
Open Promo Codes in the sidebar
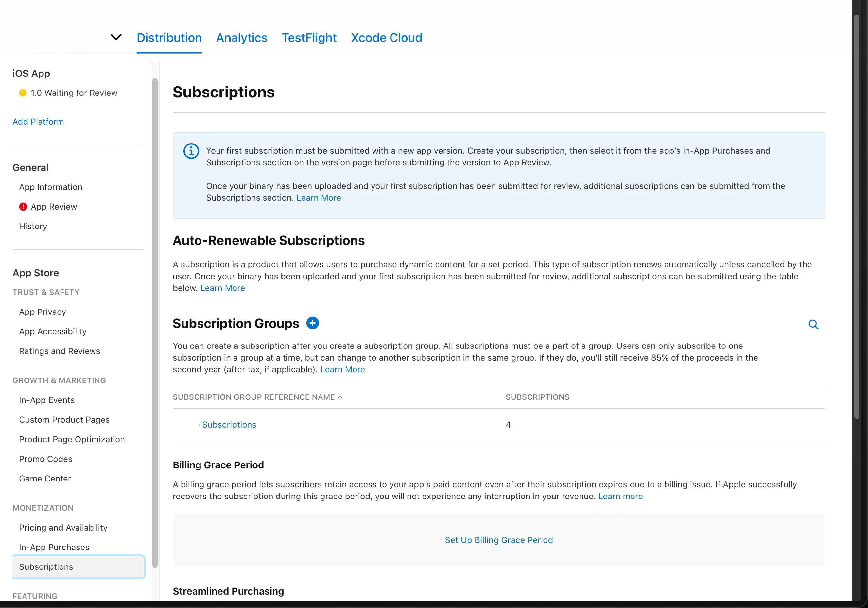pyautogui.click(x=45, y=459)
